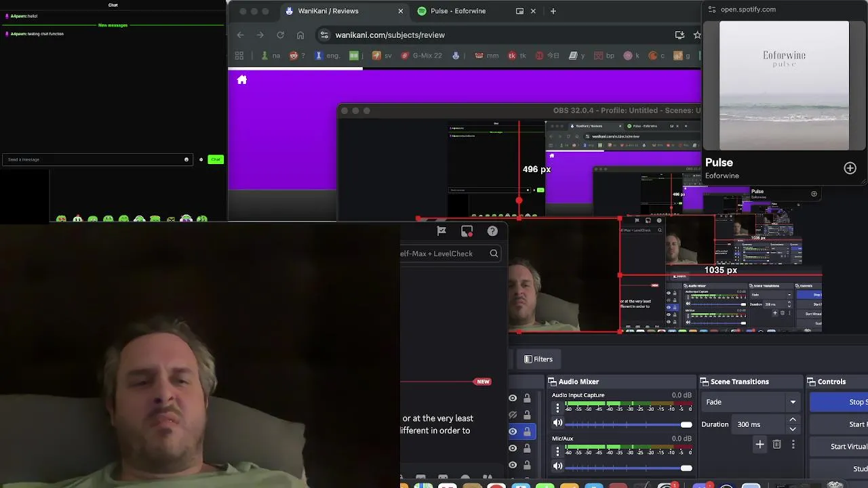Click the NEW badge marker
The height and width of the screenshot is (488, 868).
(483, 382)
